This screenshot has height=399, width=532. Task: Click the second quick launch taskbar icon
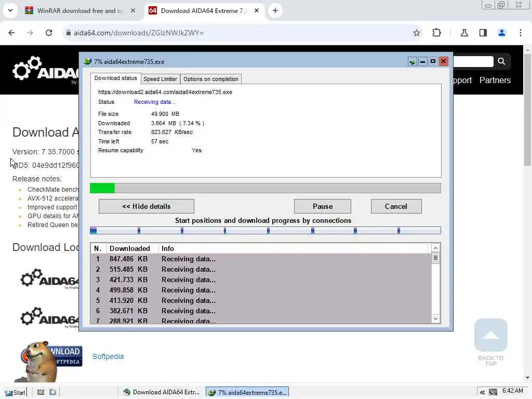52,392
